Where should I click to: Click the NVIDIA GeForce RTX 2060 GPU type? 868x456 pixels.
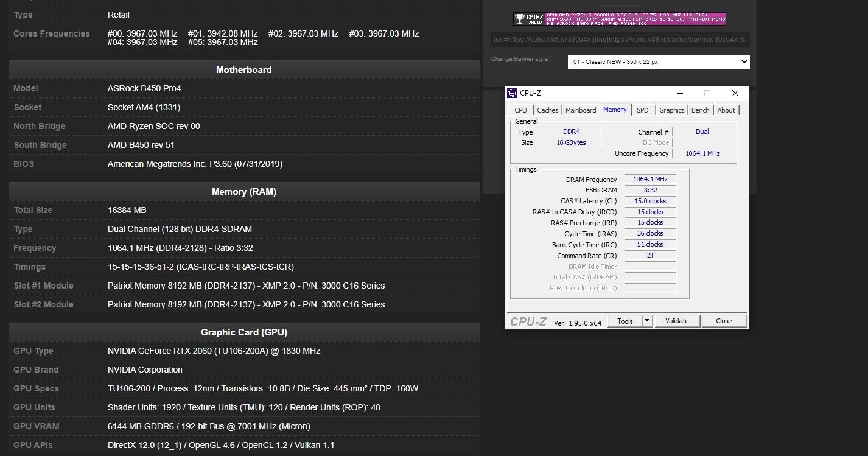[214, 351]
